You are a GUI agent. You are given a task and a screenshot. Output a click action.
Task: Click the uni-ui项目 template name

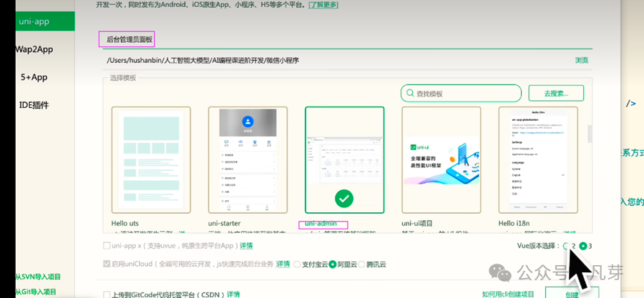[419, 224]
